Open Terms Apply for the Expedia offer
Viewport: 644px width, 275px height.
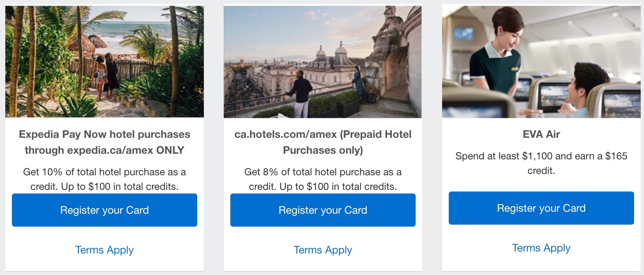tap(104, 250)
